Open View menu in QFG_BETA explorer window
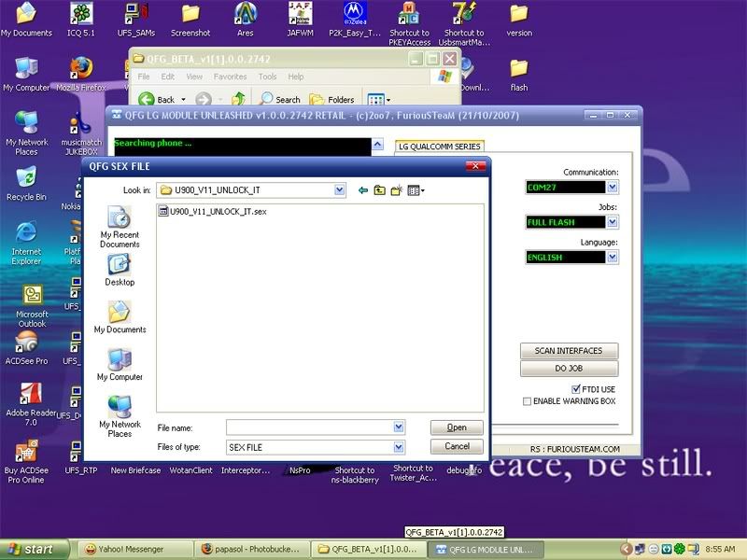Image resolution: width=747 pixels, height=560 pixels. coord(194,77)
